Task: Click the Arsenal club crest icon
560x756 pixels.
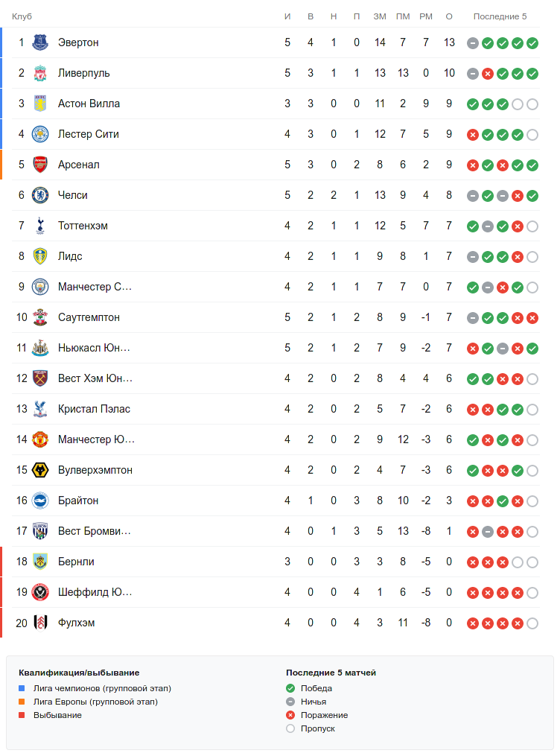Action: pos(40,165)
